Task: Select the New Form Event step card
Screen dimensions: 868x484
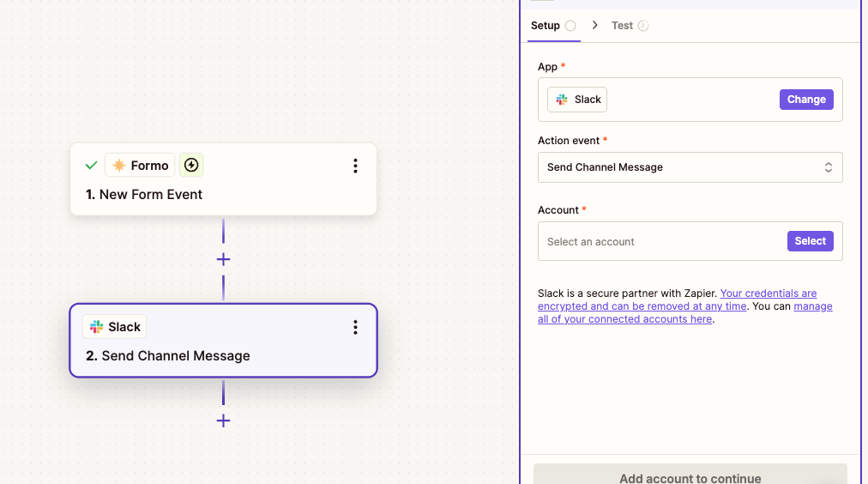Action: point(223,179)
